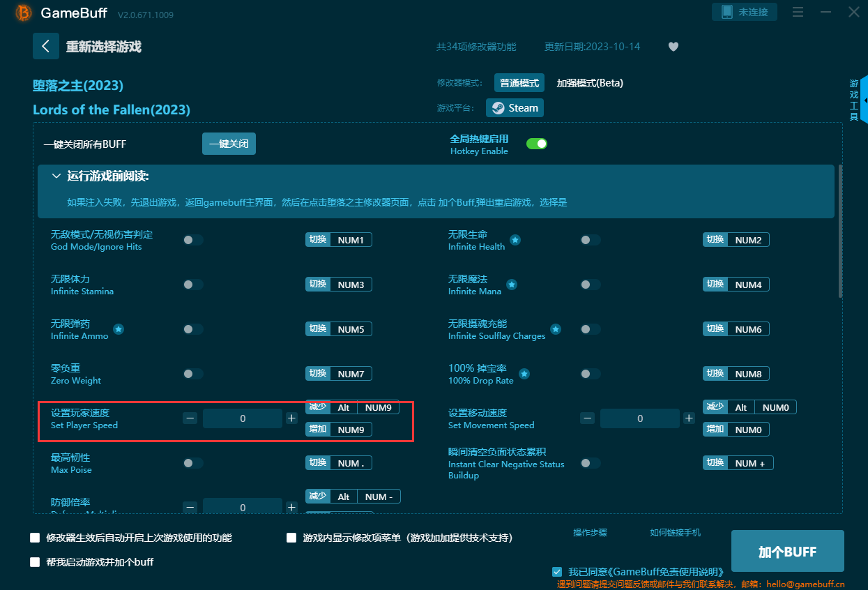Check show in-game modifier menu checkbox
This screenshot has height=590, width=868.
click(x=291, y=538)
